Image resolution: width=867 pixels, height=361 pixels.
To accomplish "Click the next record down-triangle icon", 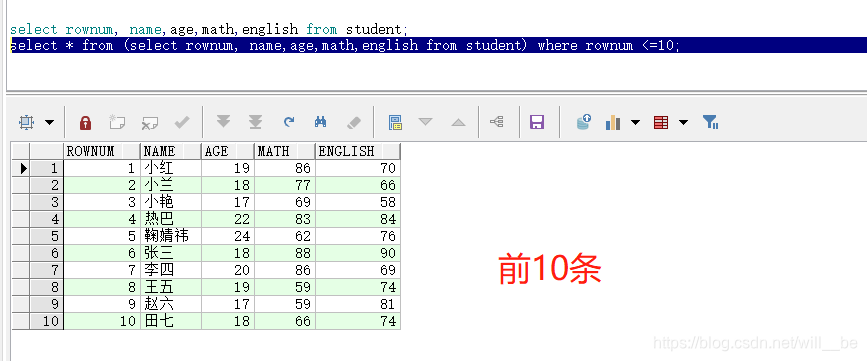I will click(x=425, y=122).
